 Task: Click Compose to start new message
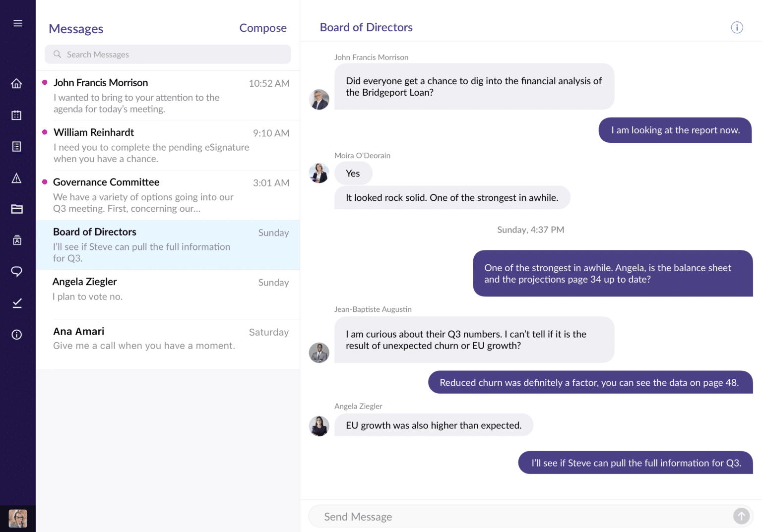262,28
